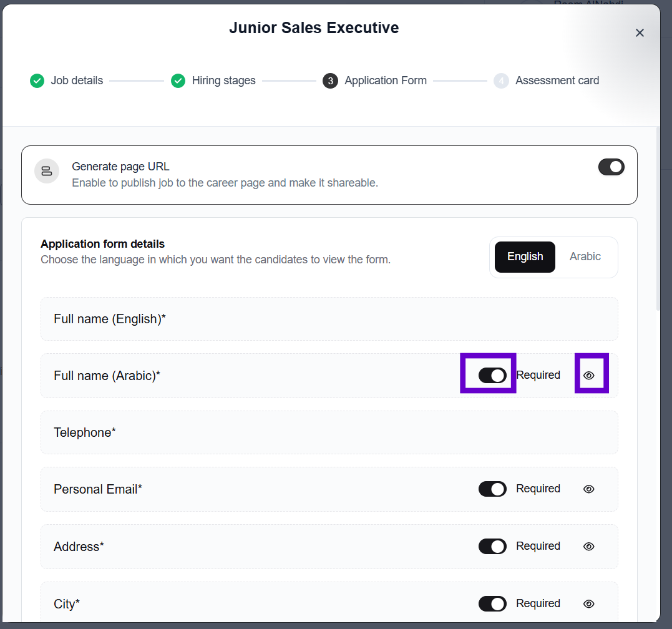The width and height of the screenshot is (672, 629).
Task: Click step 3 circle for Application Form
Action: tap(330, 80)
